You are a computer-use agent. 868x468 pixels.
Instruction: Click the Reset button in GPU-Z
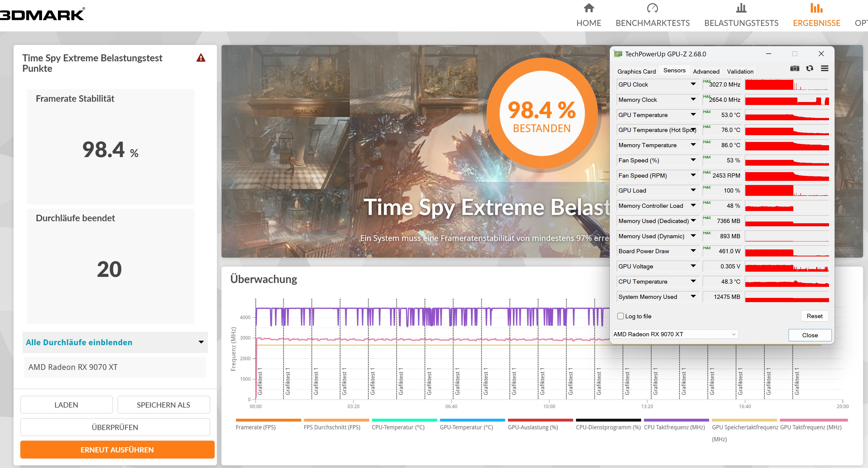[814, 316]
